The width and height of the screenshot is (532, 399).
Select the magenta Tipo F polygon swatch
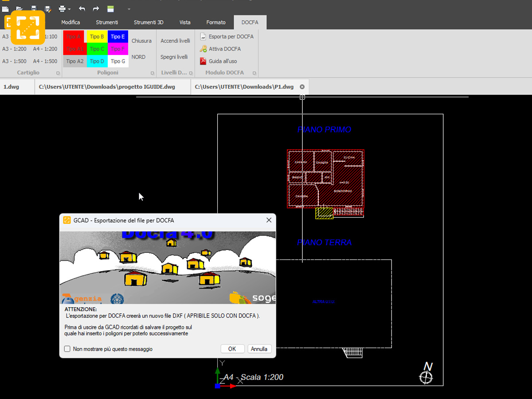[x=118, y=49]
